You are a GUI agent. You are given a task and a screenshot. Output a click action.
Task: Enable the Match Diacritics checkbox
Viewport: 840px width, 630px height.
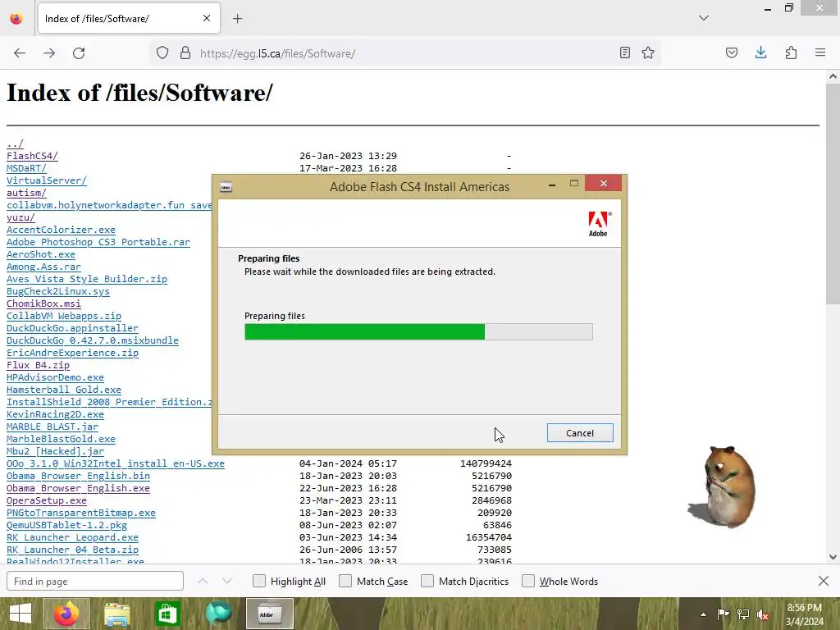coord(427,582)
